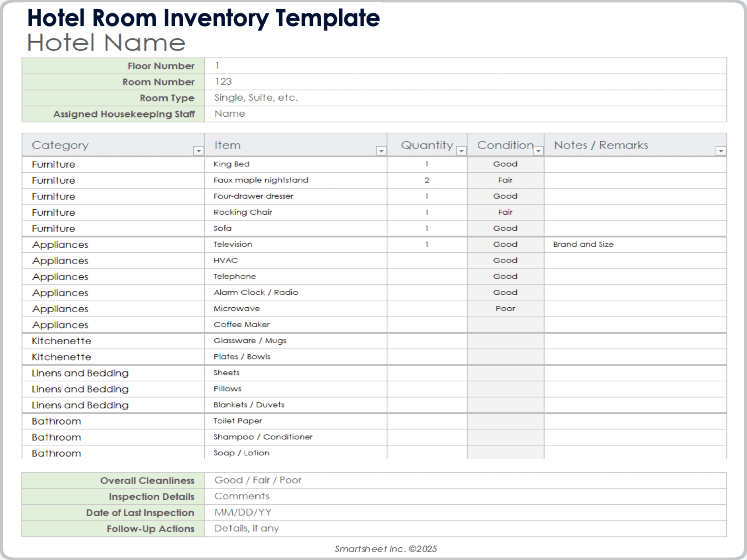747x560 pixels.
Task: Select the Faux maple nightstand quantity cell
Action: (427, 180)
